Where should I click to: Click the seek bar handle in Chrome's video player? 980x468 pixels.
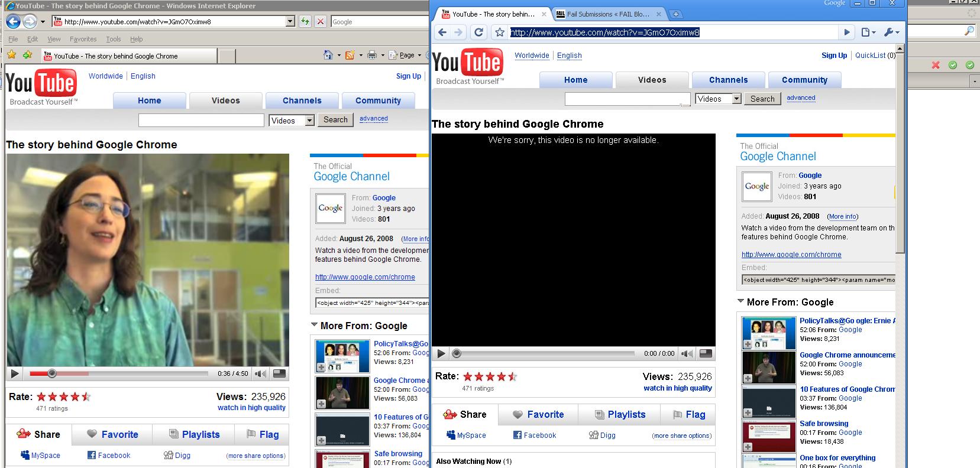(456, 353)
